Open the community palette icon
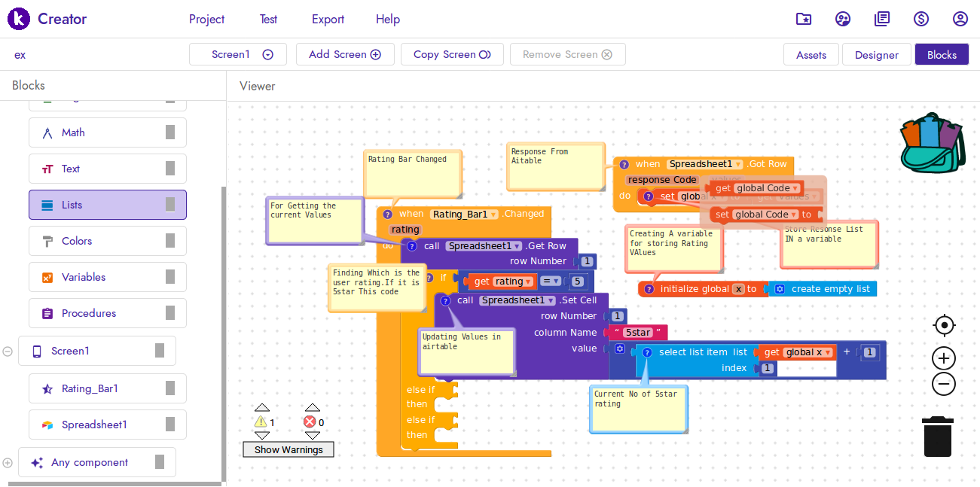This screenshot has width=980, height=487. pos(843,20)
